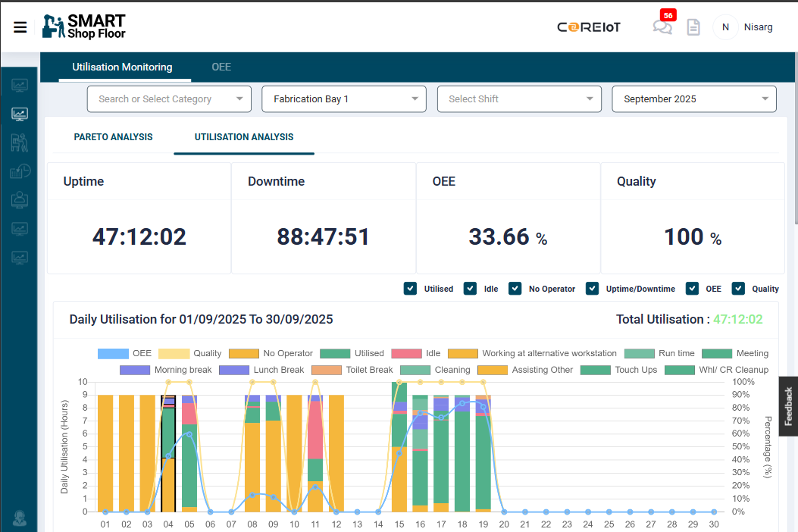Screen dimensions: 798x532
Task: Click the user avatar icon at sidebar bottom
Action: [x=20, y=520]
